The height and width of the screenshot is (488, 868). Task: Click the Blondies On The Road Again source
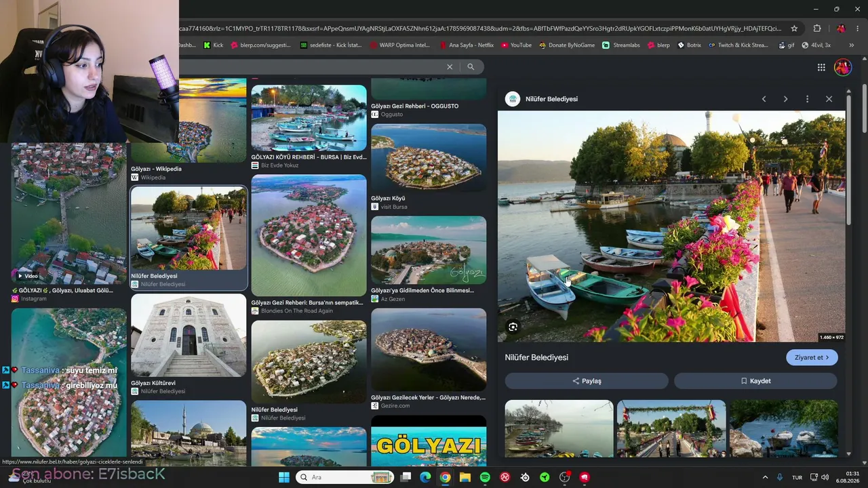[297, 310]
